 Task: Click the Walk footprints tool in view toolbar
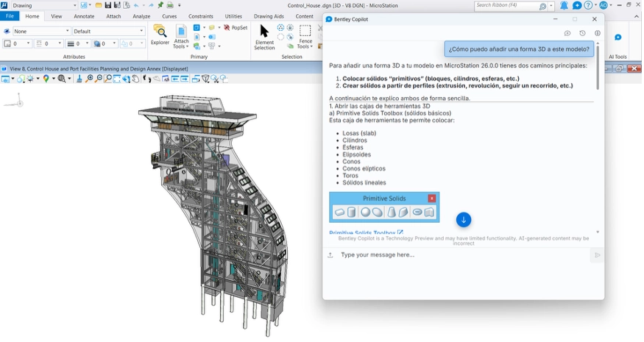(146, 79)
